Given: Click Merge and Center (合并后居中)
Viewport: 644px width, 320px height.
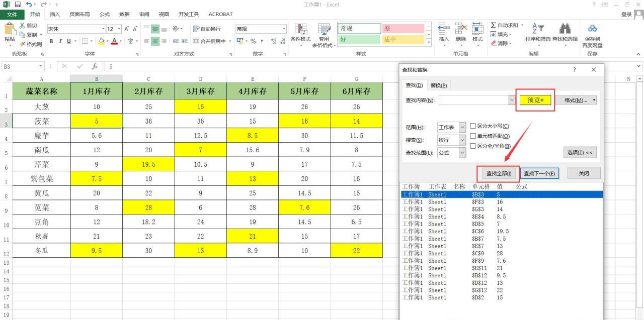Looking at the screenshot, I should pyautogui.click(x=209, y=41).
